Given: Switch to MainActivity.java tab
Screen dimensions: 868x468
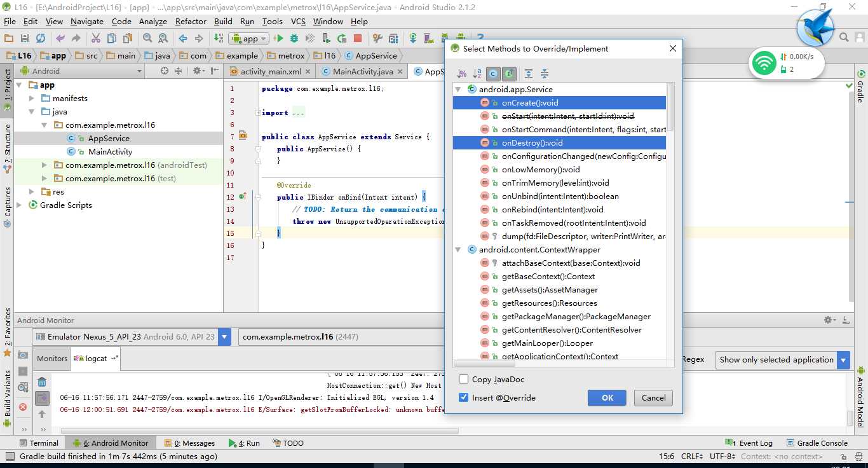Looking at the screenshot, I should [x=363, y=71].
